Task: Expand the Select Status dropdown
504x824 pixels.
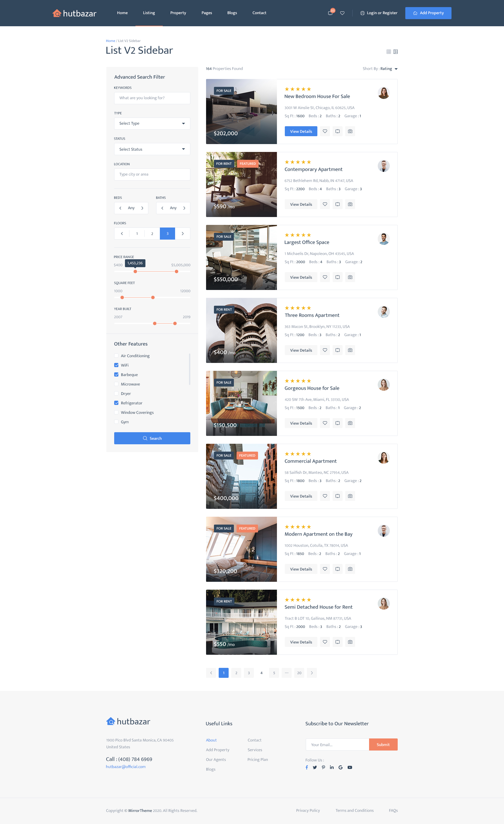Action: [152, 149]
